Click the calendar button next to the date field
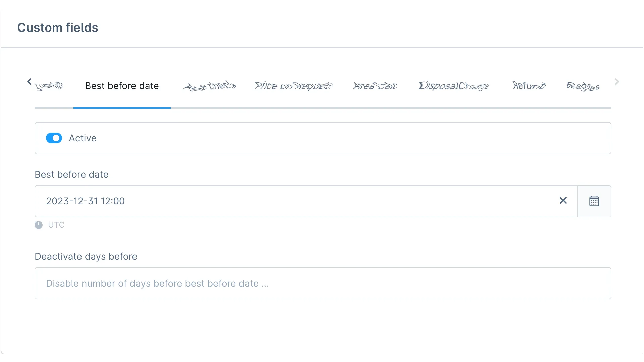Image resolution: width=644 pixels, height=362 pixels. [594, 201]
